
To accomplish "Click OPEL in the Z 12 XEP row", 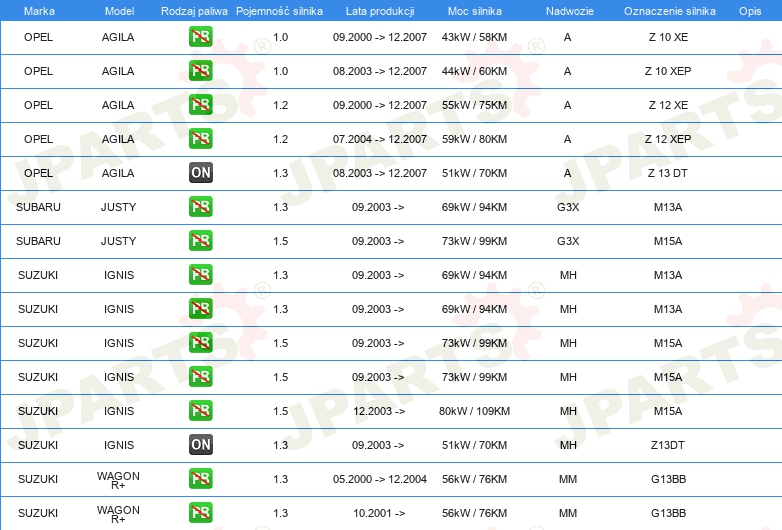I will (x=38, y=139).
